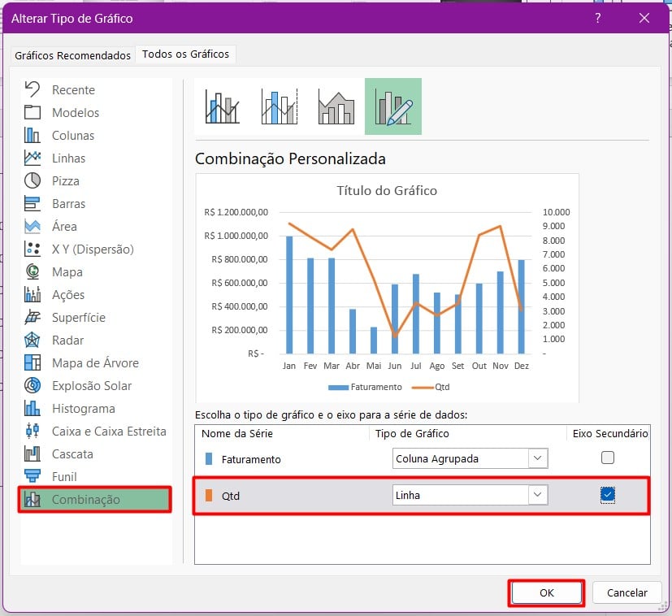The width and height of the screenshot is (672, 616).
Task: Switch to Todos os Gráficos tab
Action: 185,54
